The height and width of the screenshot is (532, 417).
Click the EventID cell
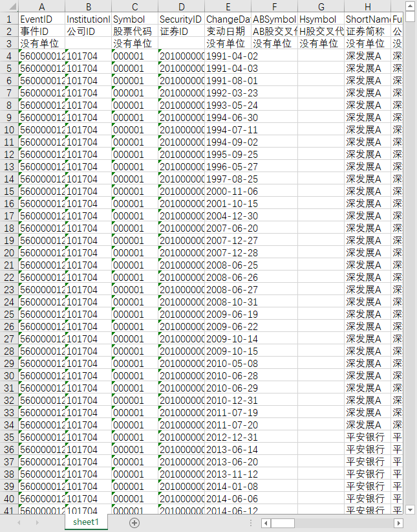(41, 19)
